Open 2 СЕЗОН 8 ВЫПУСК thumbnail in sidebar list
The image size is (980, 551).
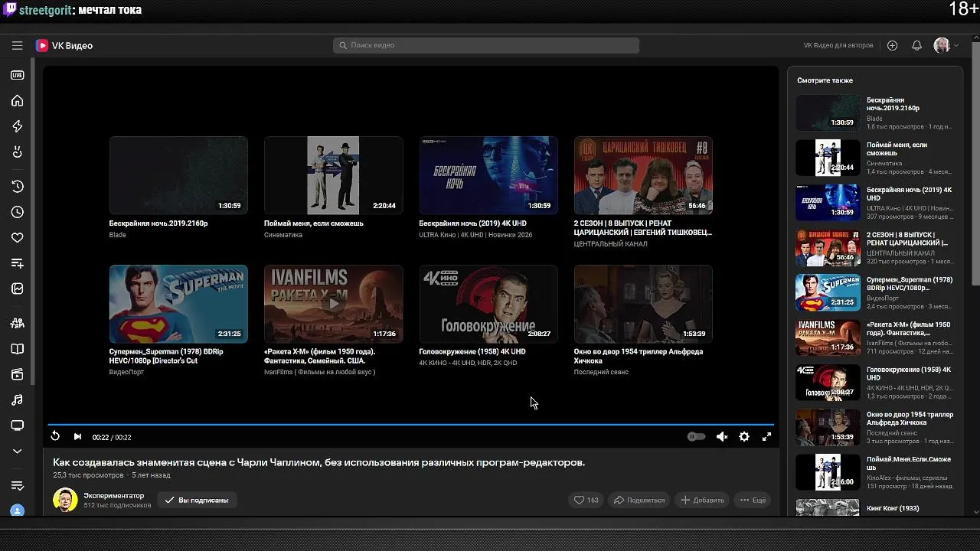(x=828, y=247)
